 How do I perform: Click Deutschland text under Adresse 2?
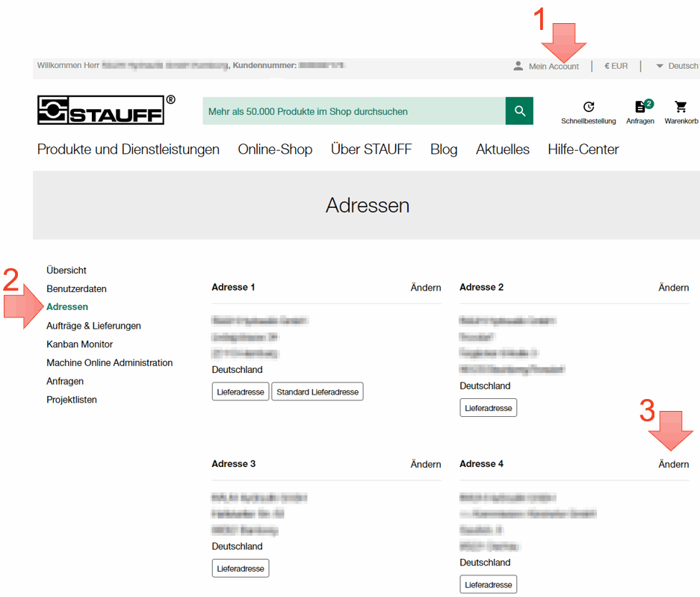pyautogui.click(x=485, y=386)
